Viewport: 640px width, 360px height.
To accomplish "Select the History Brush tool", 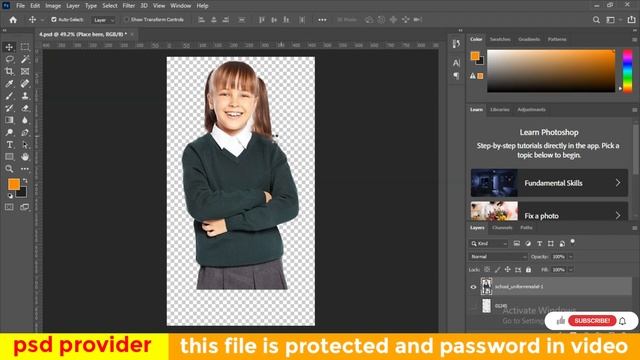I will pos(9,108).
